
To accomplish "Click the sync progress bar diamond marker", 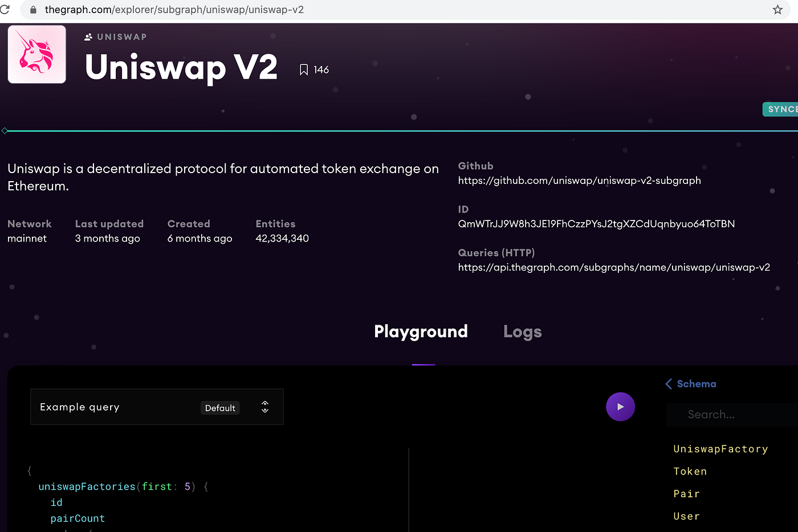I will point(5,130).
